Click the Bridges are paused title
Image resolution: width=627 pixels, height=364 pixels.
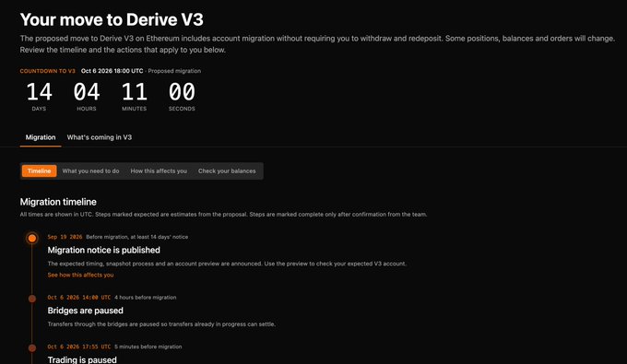(x=85, y=311)
